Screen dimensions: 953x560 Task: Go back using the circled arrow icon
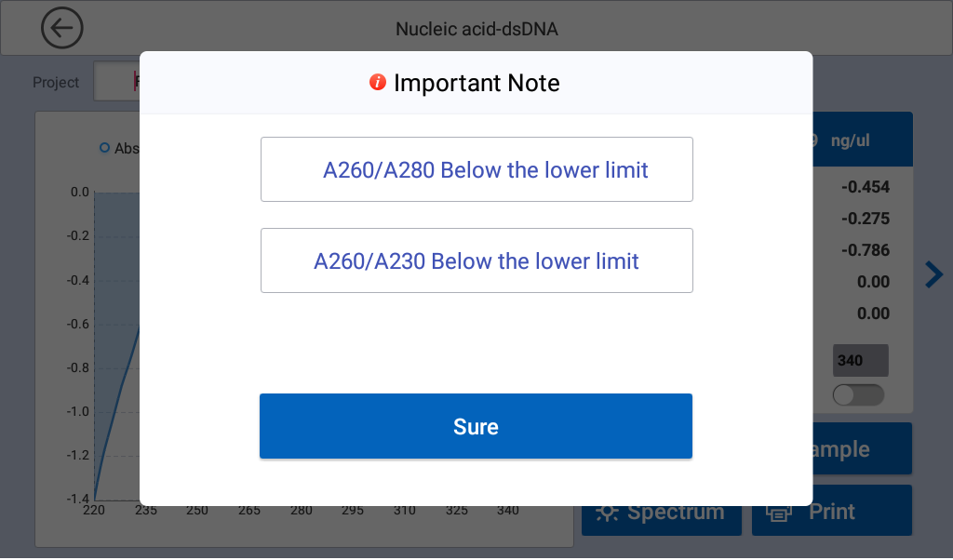pos(62,29)
